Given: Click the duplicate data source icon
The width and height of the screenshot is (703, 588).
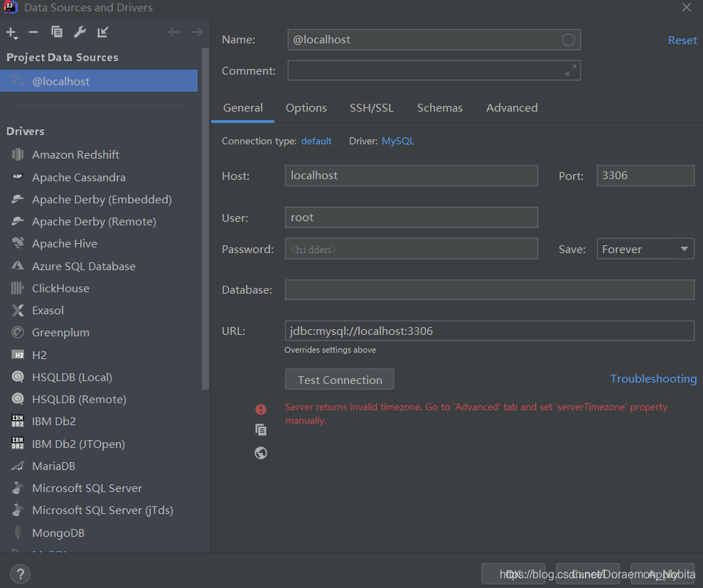Looking at the screenshot, I should coord(57,32).
